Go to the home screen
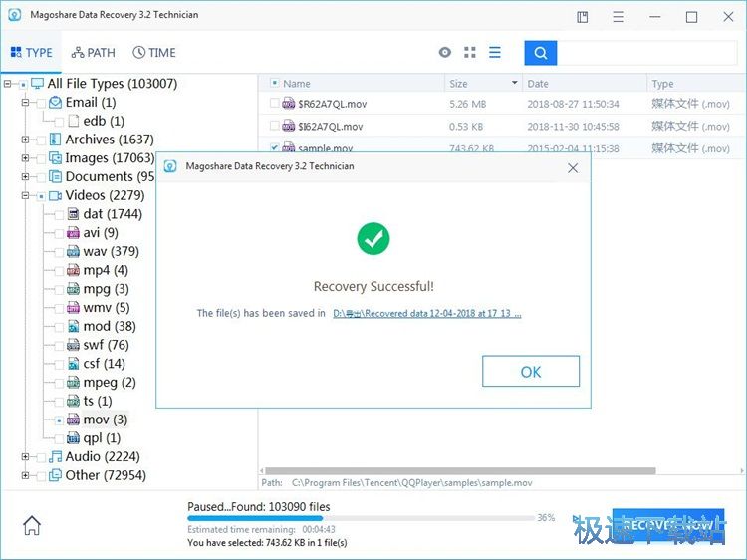This screenshot has height=560, width=747. point(32,525)
